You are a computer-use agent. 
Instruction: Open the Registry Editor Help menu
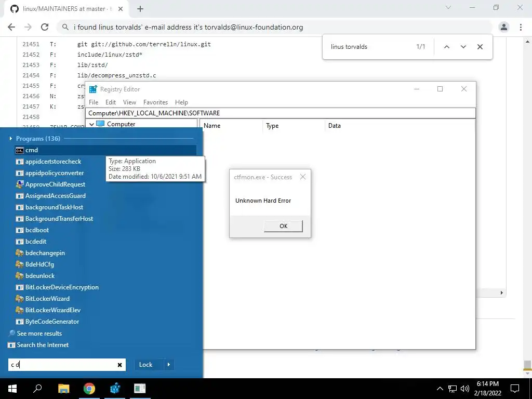(181, 102)
